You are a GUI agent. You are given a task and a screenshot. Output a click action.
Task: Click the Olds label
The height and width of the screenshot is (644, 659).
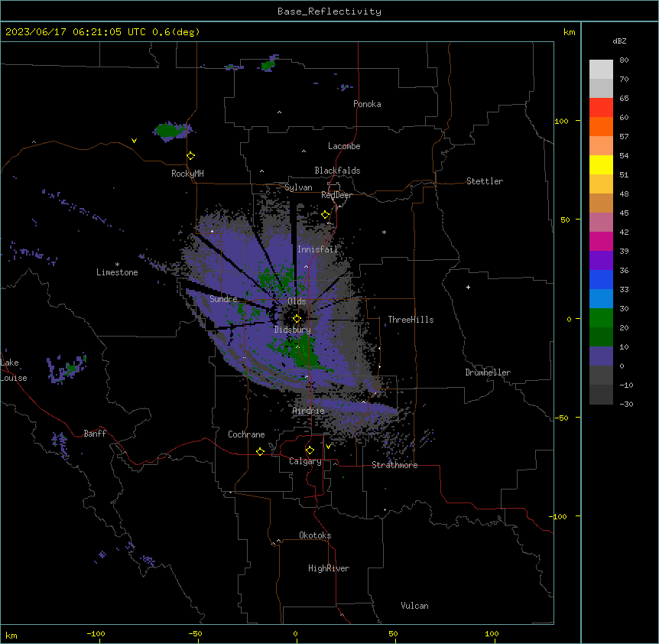(x=297, y=301)
